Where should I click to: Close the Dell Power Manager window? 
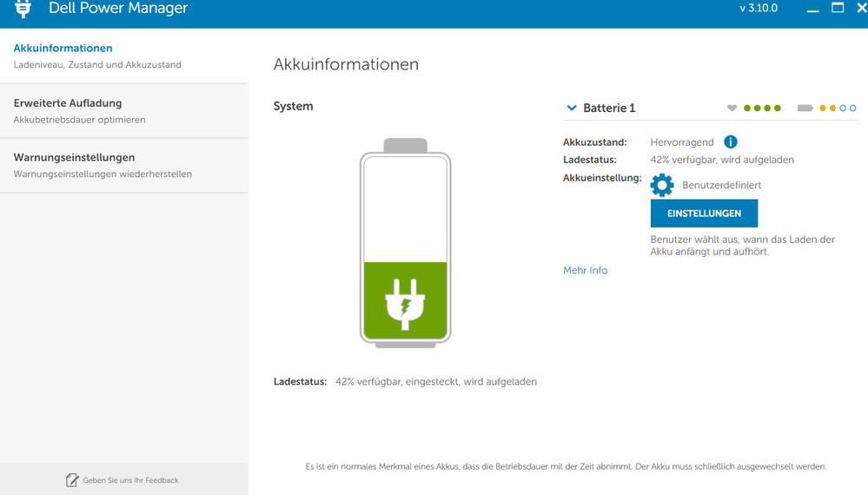[x=862, y=8]
